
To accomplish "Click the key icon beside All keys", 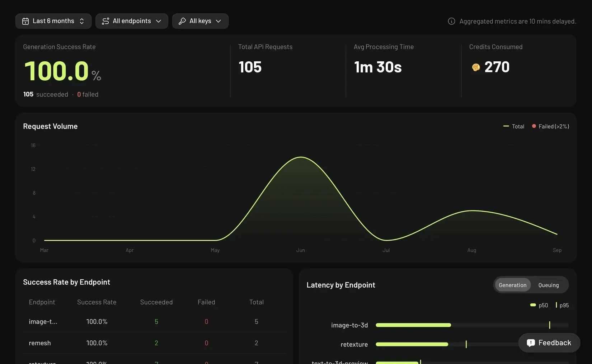I will point(182,21).
